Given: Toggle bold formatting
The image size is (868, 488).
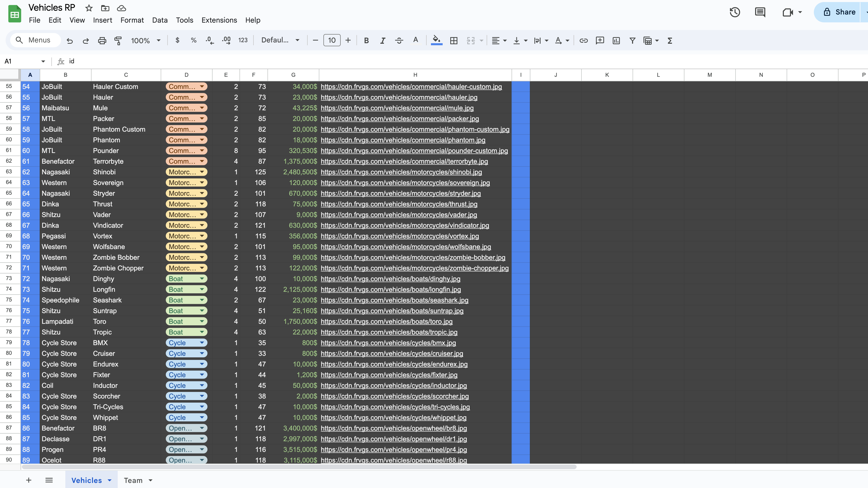Looking at the screenshot, I should (366, 40).
